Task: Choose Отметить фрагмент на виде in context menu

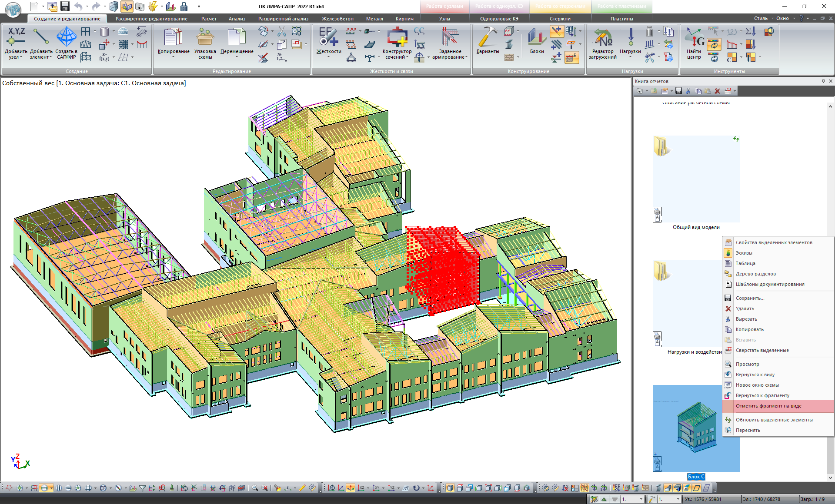Action: 768,406
